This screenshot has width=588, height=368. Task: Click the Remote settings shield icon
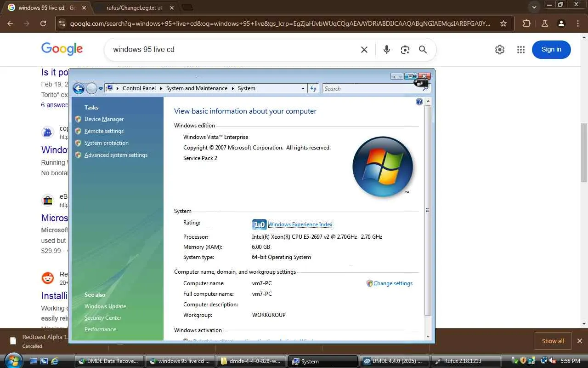(x=78, y=131)
